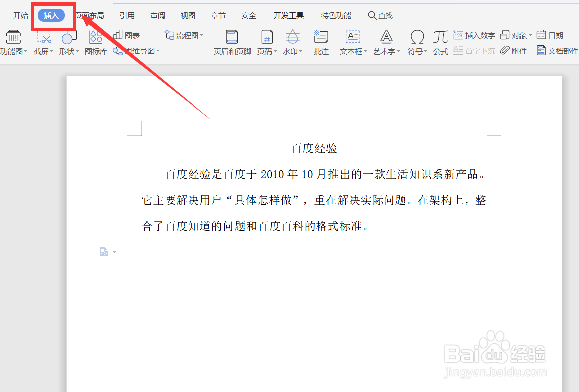Insert a chart using 图表
The image size is (579, 392).
(x=127, y=35)
